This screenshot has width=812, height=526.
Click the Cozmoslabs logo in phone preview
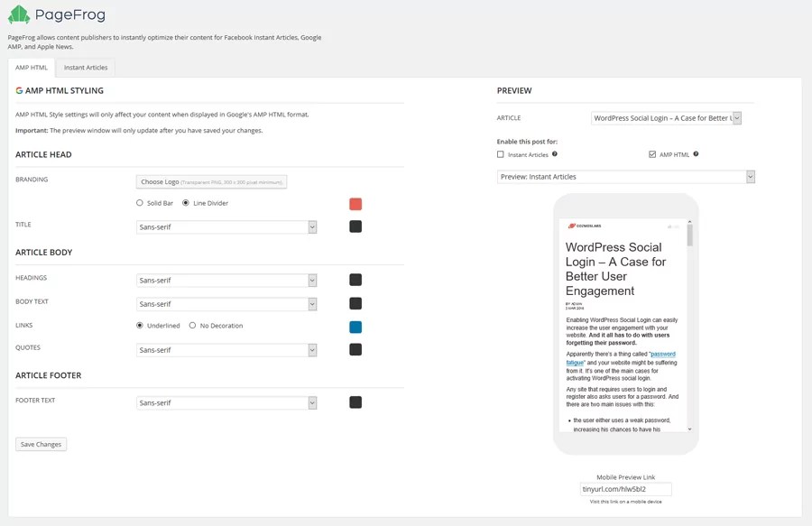click(585, 226)
